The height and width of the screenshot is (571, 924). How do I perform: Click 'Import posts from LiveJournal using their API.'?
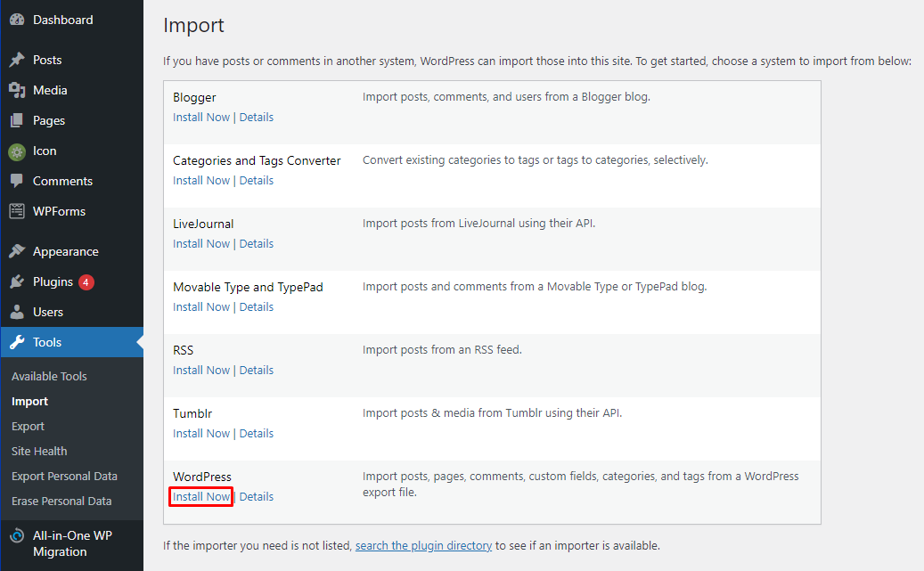point(478,224)
